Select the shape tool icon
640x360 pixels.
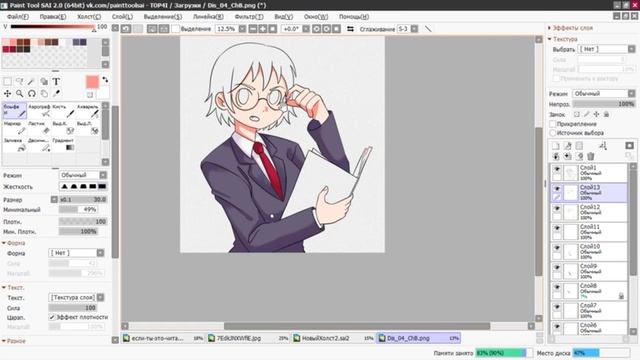(x=44, y=82)
